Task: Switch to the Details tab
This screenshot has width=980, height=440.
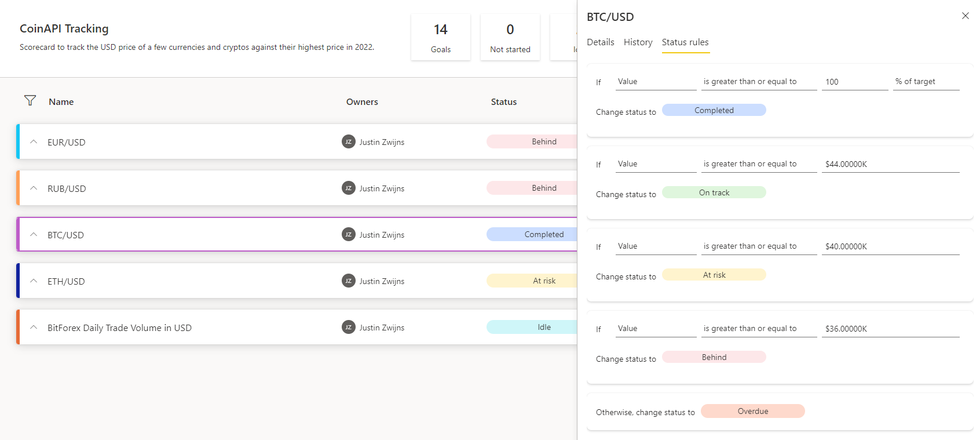Action: coord(600,42)
